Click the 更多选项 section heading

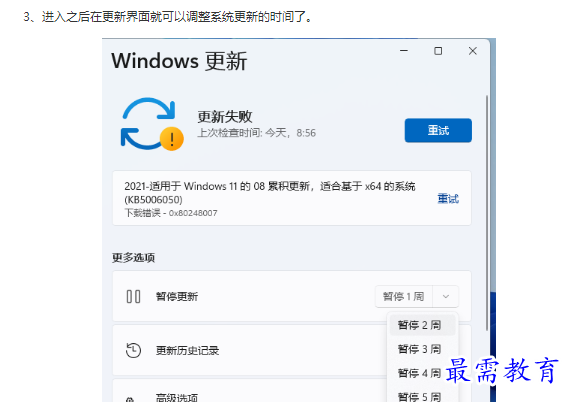coord(133,258)
